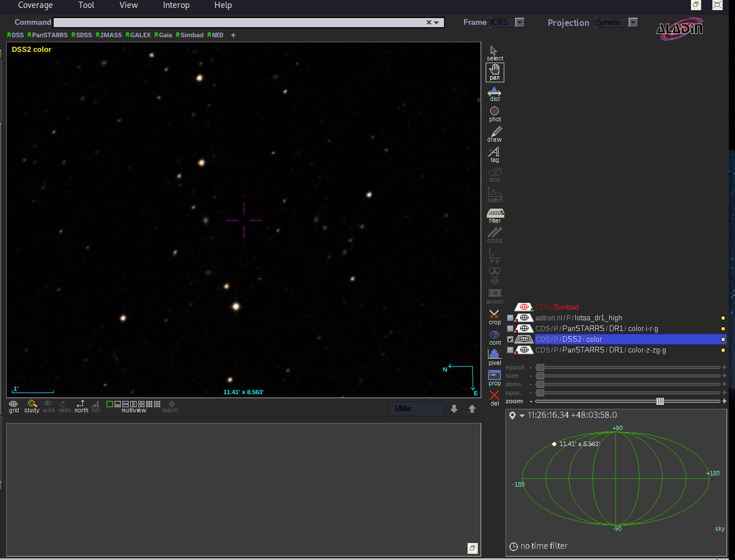735x560 pixels.
Task: Open the View menu
Action: [129, 5]
